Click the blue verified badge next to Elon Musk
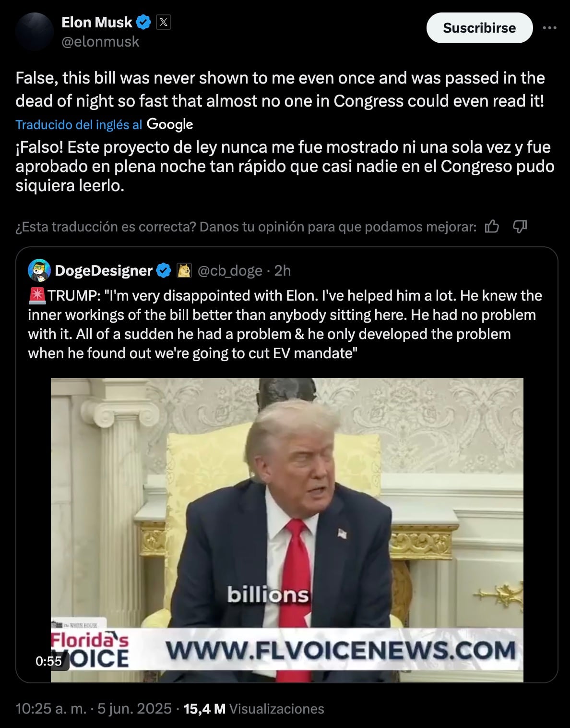Viewport: 570px width, 728px height. [144, 22]
